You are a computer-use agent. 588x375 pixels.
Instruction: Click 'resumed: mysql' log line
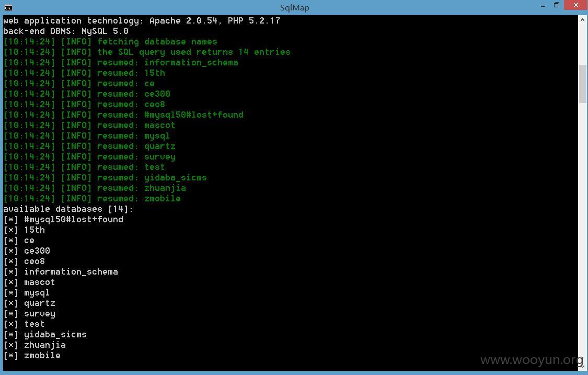click(x=87, y=136)
